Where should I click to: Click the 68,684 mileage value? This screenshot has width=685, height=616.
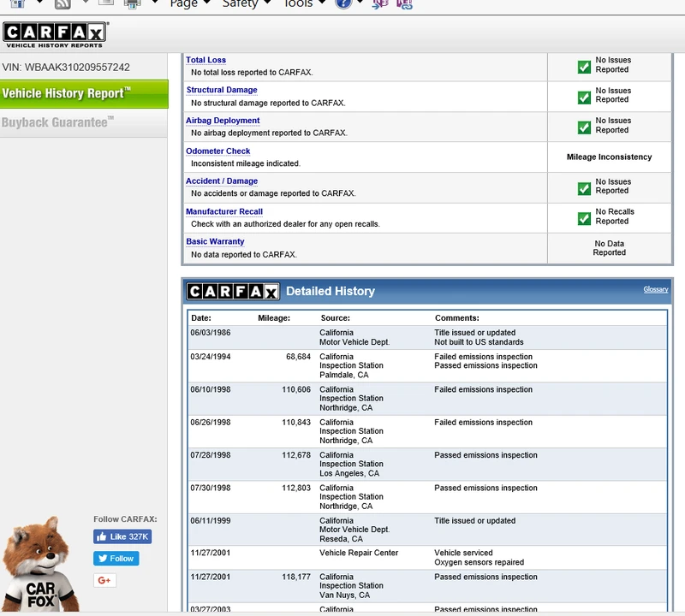(298, 357)
